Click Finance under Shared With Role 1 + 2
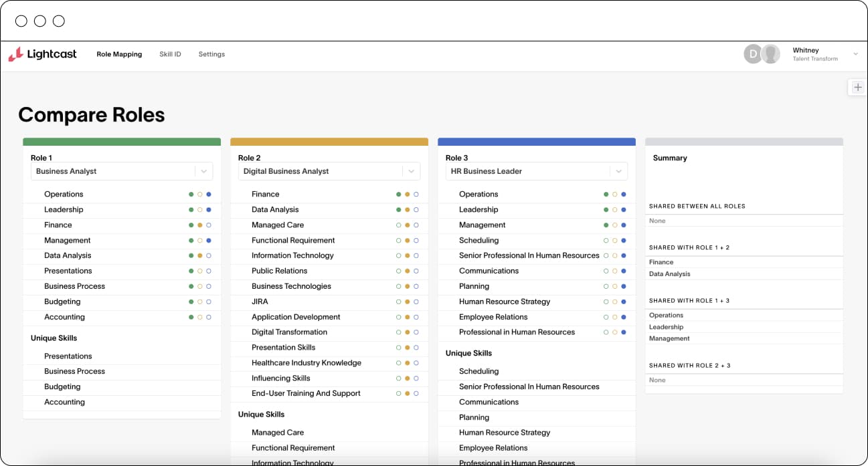This screenshot has height=466, width=868. [x=661, y=263]
